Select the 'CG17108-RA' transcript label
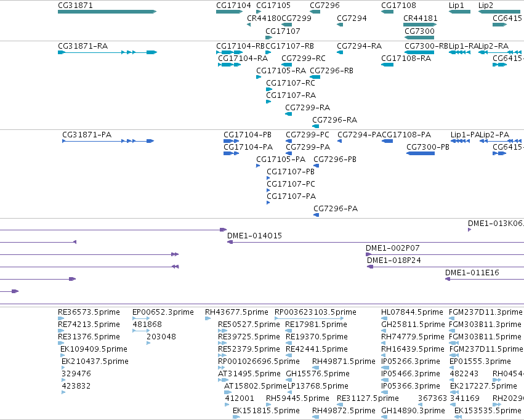The width and height of the screenshot is (524, 420). (406, 59)
